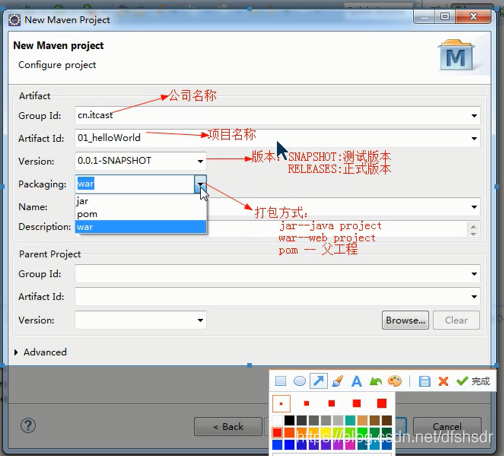Pick the tan color swatch
Viewport: 504px width, 456px height.
[x=362, y=420]
